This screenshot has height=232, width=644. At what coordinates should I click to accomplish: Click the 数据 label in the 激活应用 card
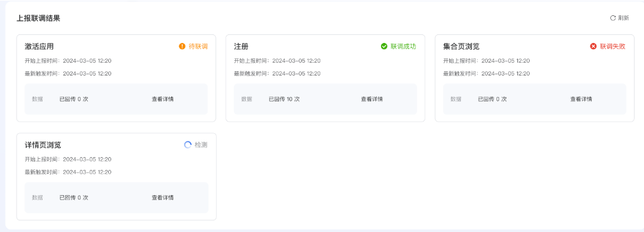tap(37, 99)
